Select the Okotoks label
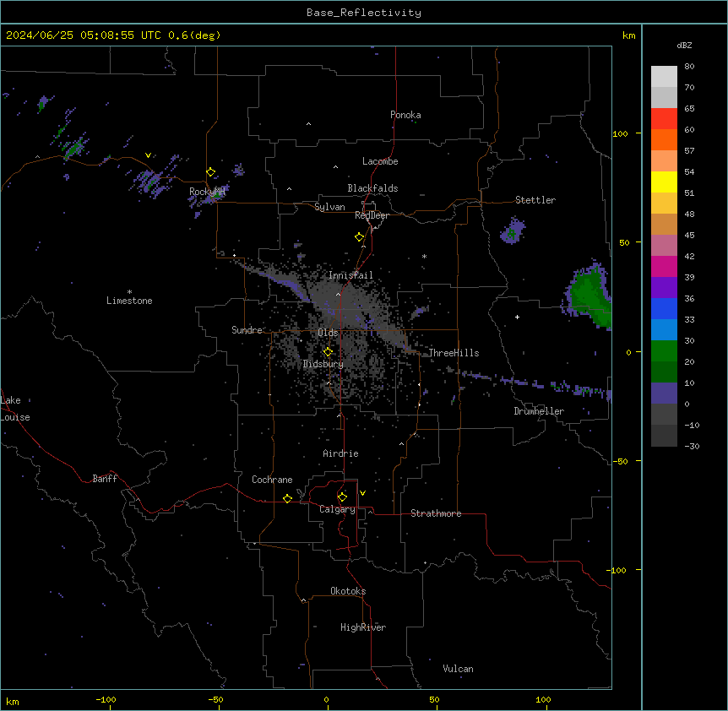 [x=348, y=591]
